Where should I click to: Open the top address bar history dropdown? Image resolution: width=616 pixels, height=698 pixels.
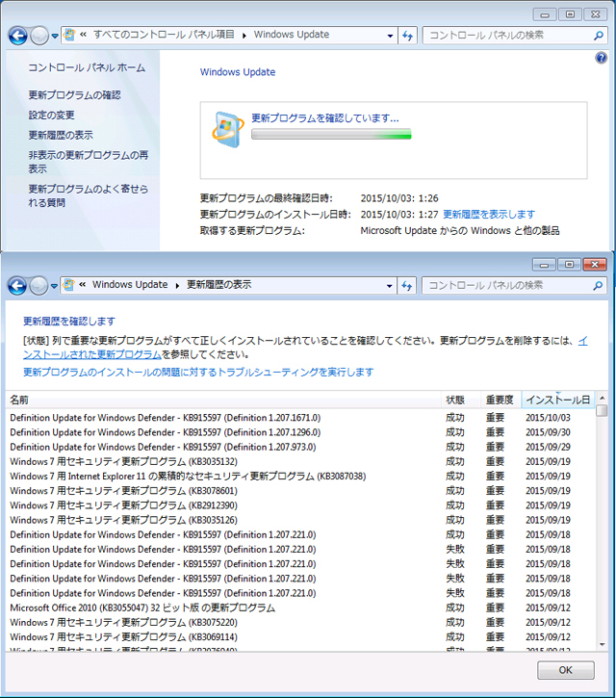(389, 36)
